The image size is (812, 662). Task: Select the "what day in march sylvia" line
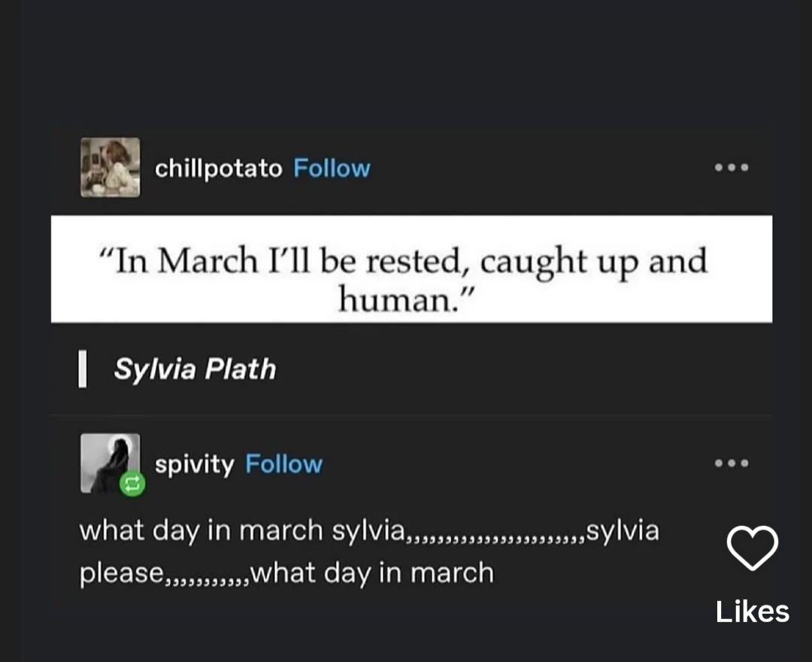(242, 530)
